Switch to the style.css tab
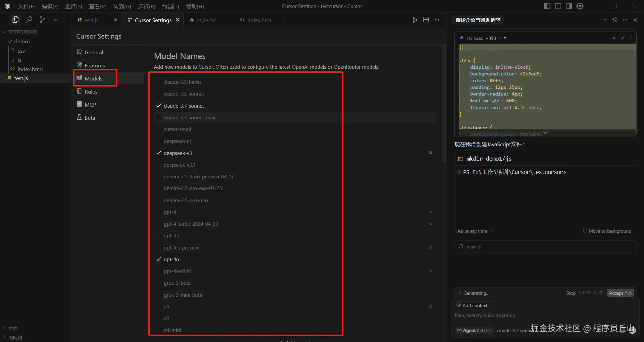 coord(209,20)
